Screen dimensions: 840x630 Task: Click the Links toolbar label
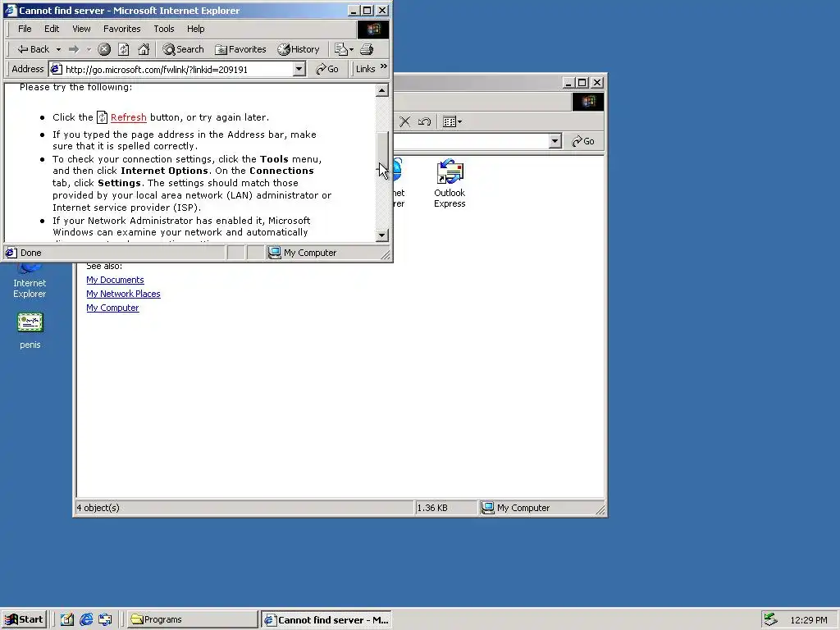click(x=365, y=69)
